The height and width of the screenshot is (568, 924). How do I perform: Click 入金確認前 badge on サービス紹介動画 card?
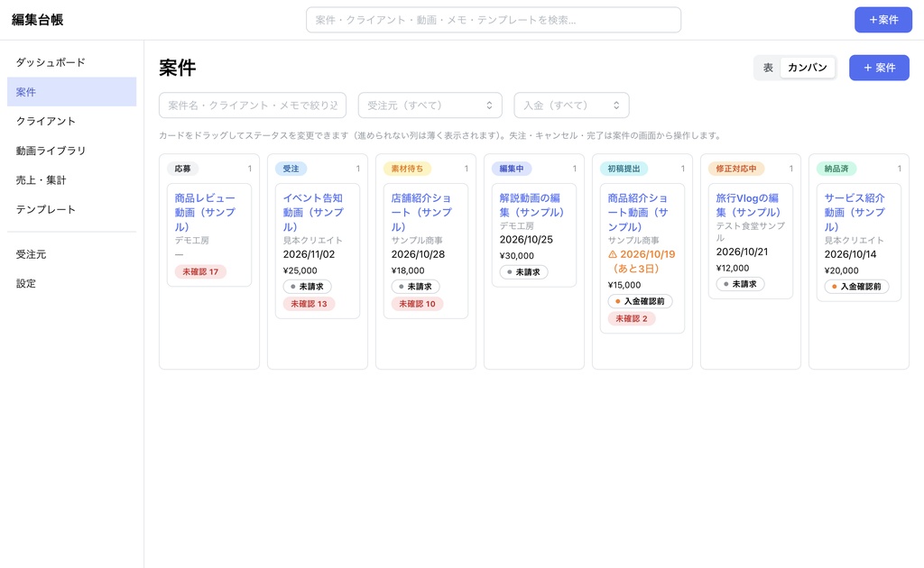[857, 287]
